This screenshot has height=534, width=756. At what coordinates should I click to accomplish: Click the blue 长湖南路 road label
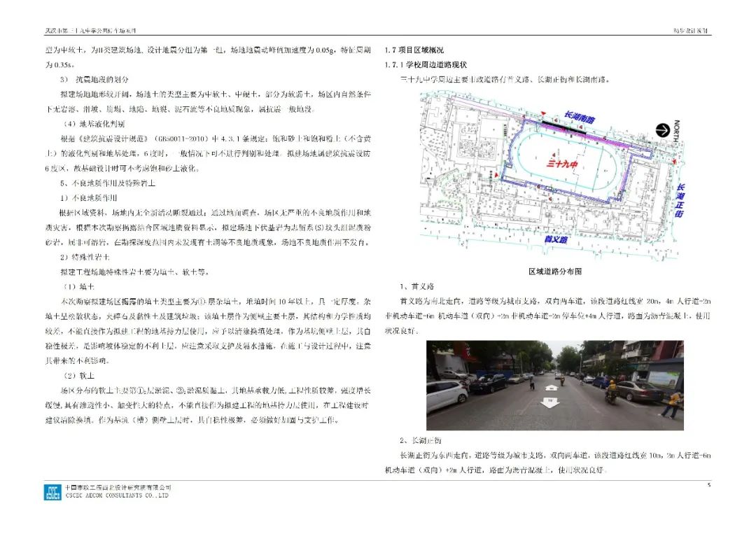pos(580,117)
